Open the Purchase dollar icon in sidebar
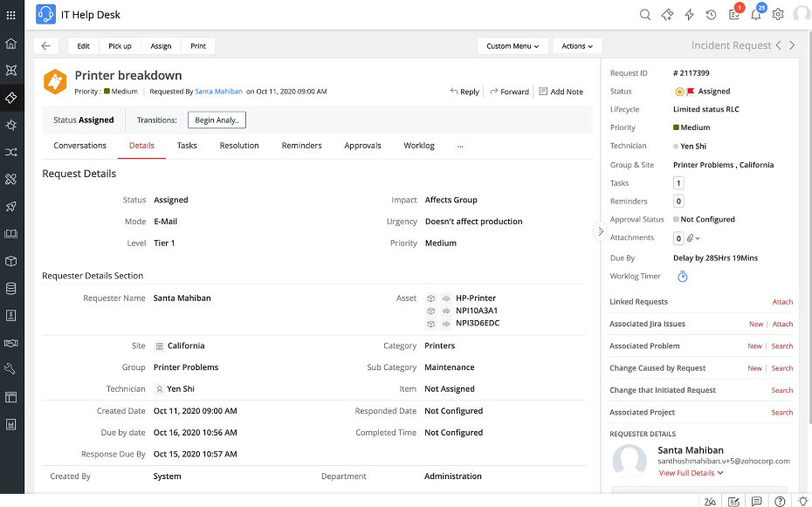Viewport: 812px width, 507px height. [x=10, y=316]
